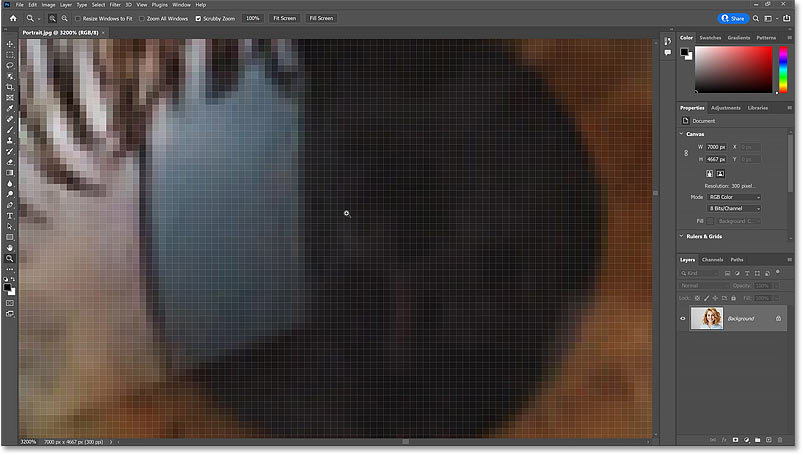This screenshot has height=455, width=803.
Task: Select the Object Selection tool
Action: tap(10, 76)
